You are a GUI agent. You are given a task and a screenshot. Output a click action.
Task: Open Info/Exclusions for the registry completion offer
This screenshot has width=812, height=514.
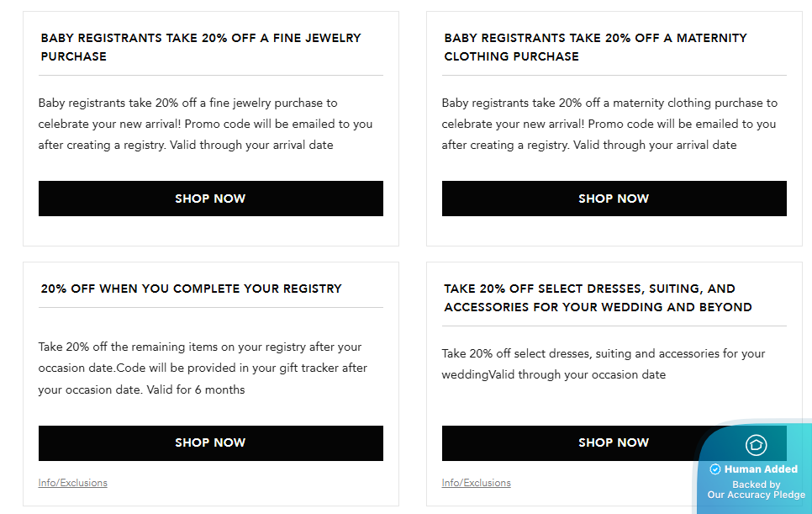[x=73, y=483]
